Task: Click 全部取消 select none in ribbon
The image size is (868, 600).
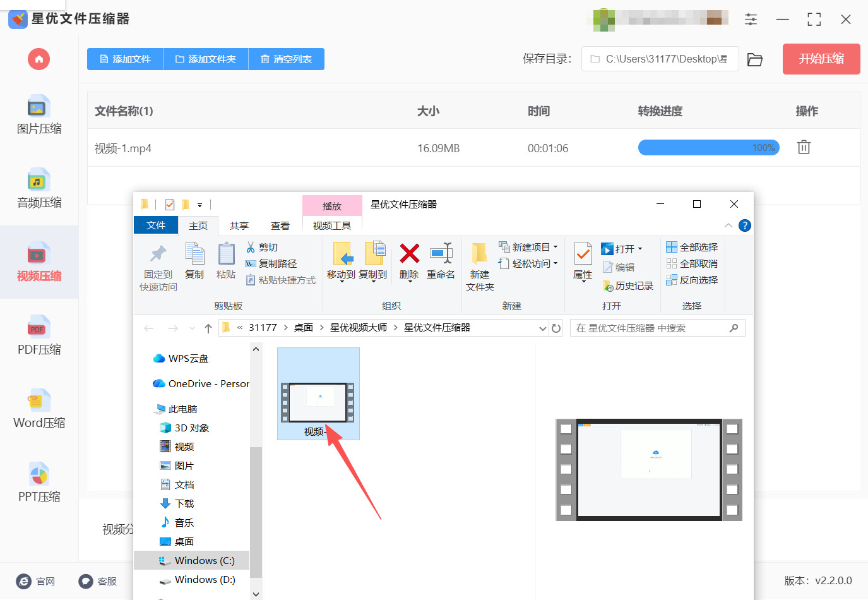Action: pos(692,264)
